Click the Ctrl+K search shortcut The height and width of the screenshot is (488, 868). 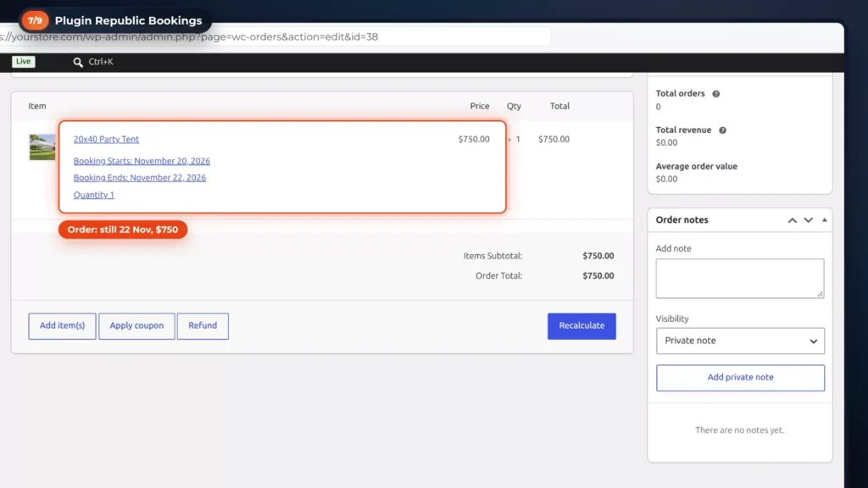(x=101, y=62)
